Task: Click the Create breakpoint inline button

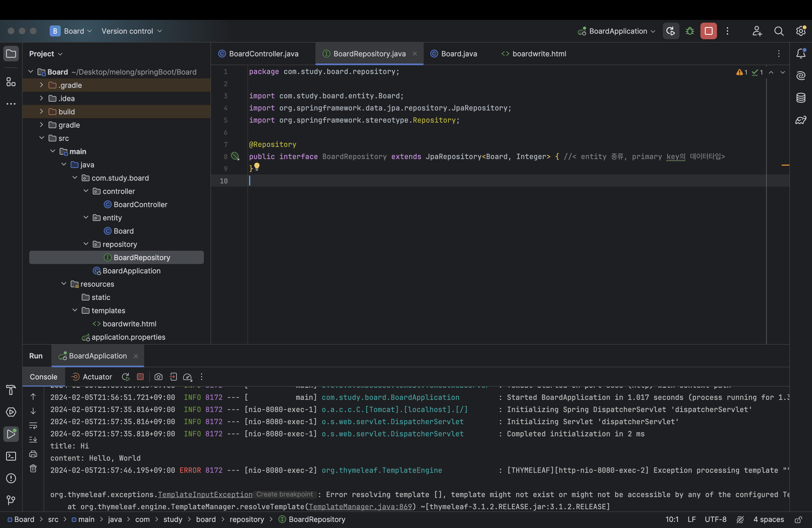Action: click(x=284, y=494)
